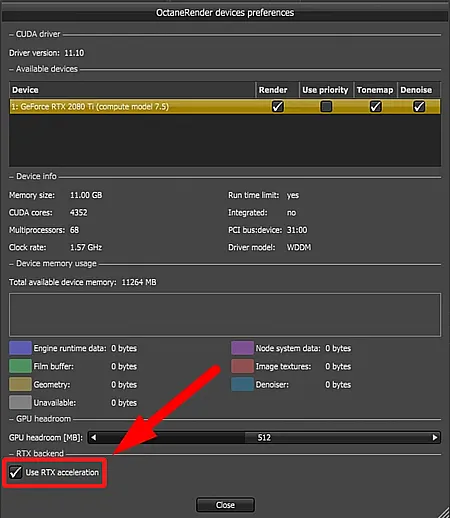Viewport: 450px width, 518px height.
Task: Click the GPU headroom section heading
Action: coord(43,419)
